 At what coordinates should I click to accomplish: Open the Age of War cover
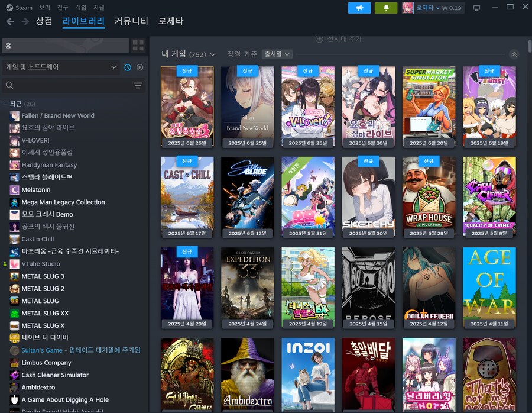[x=489, y=288]
